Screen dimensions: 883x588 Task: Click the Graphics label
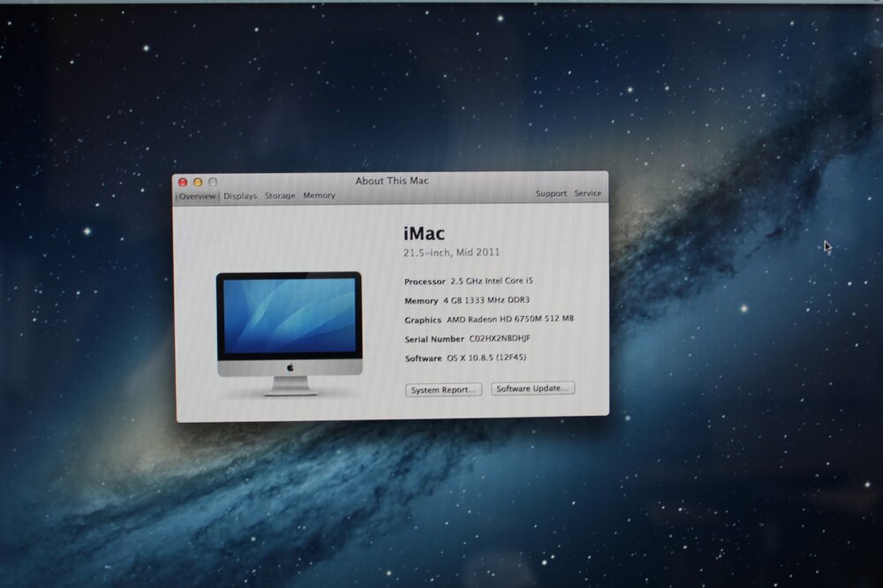click(423, 320)
